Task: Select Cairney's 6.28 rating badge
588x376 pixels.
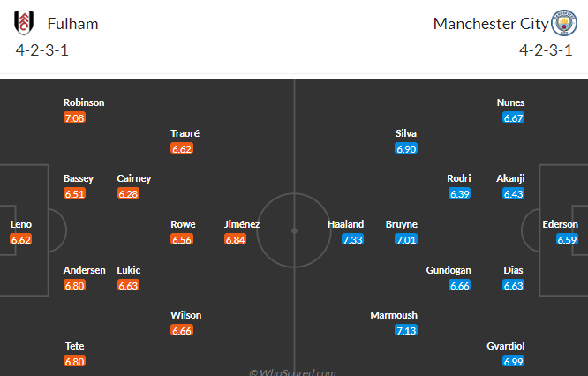Action: (128, 193)
